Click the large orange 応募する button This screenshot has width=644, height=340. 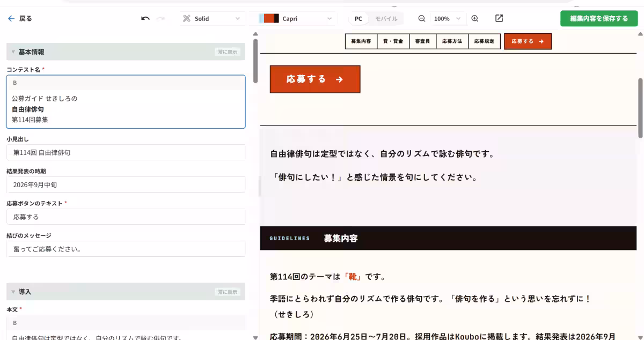point(315,79)
